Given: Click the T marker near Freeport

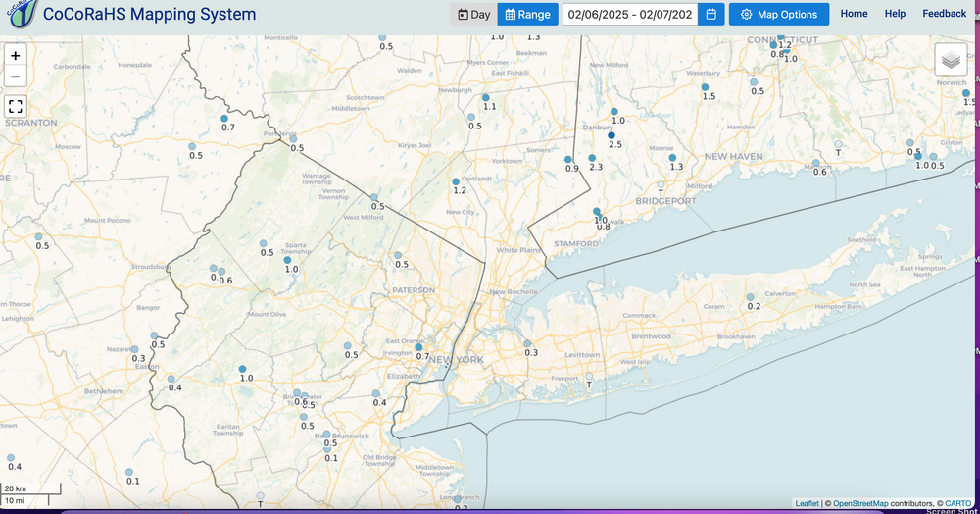Looking at the screenshot, I should 589,377.
